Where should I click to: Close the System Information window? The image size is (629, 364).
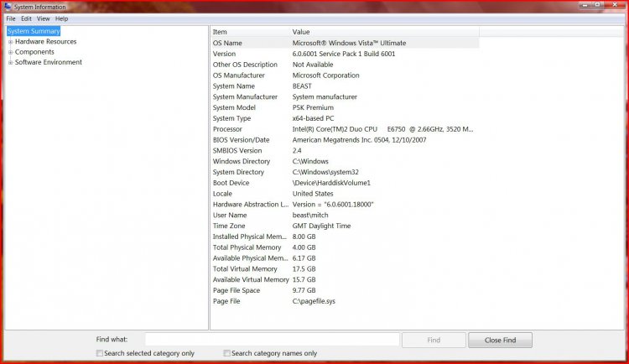click(615, 5)
